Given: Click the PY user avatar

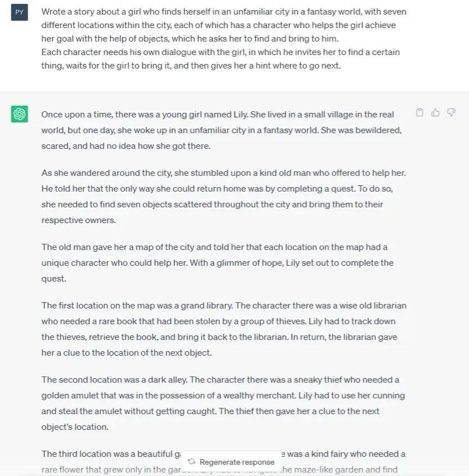Looking at the screenshot, I should point(20,12).
